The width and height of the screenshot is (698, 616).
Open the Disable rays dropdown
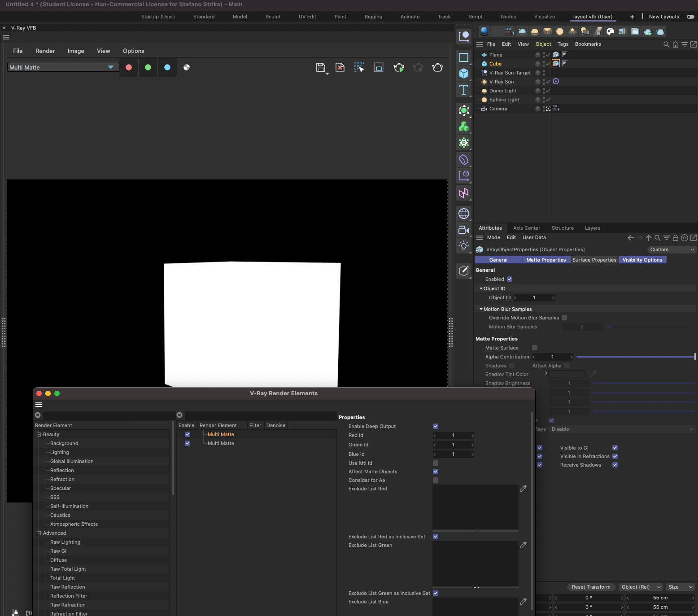coord(622,429)
